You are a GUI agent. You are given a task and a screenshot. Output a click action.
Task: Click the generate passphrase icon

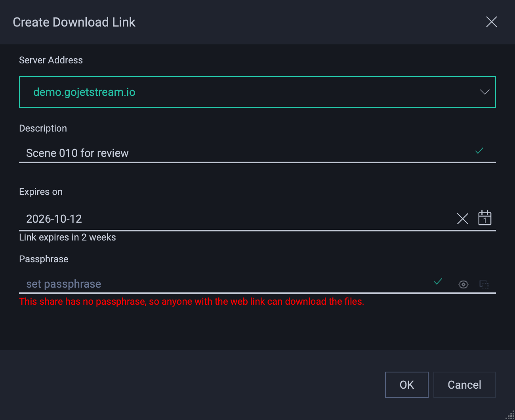tap(484, 284)
